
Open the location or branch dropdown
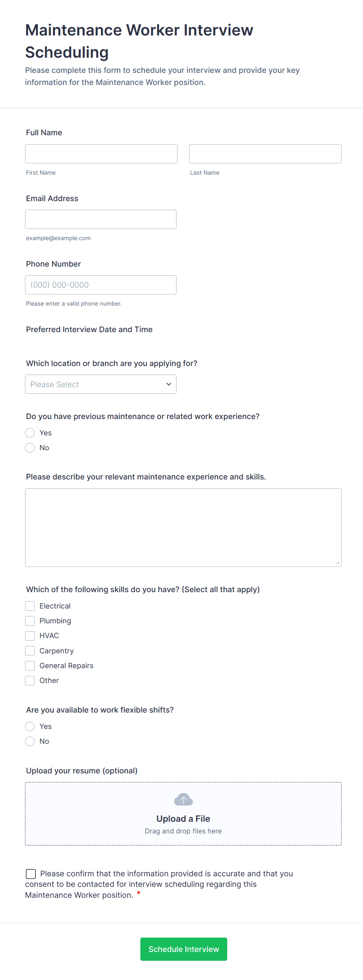click(x=100, y=384)
